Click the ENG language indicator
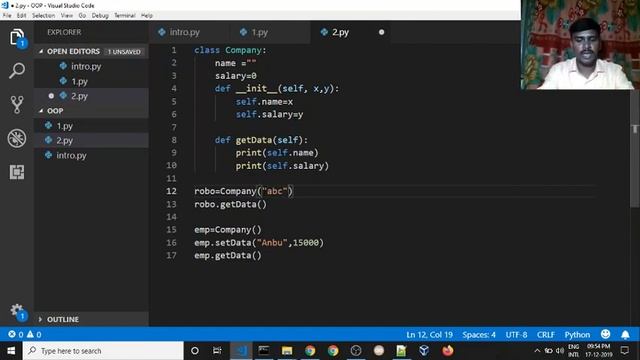This screenshot has width=640, height=360. point(573,351)
